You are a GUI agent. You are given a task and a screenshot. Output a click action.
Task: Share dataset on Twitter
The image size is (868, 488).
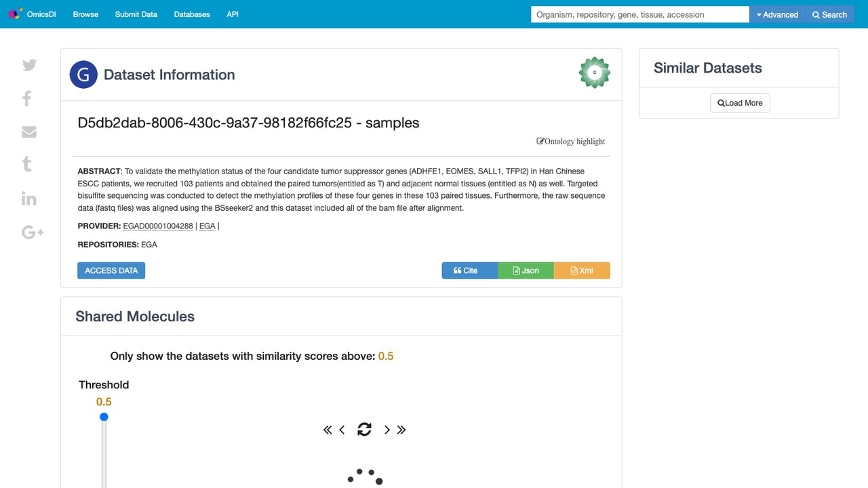click(x=29, y=65)
